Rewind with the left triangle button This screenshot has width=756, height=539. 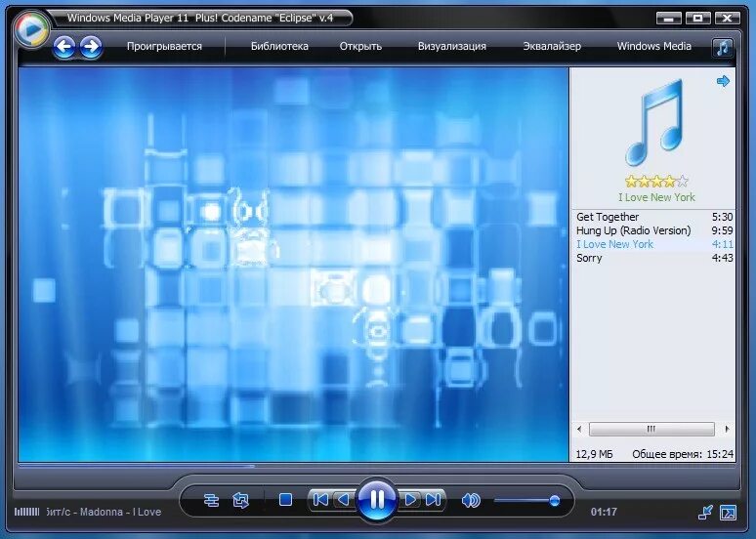(344, 500)
